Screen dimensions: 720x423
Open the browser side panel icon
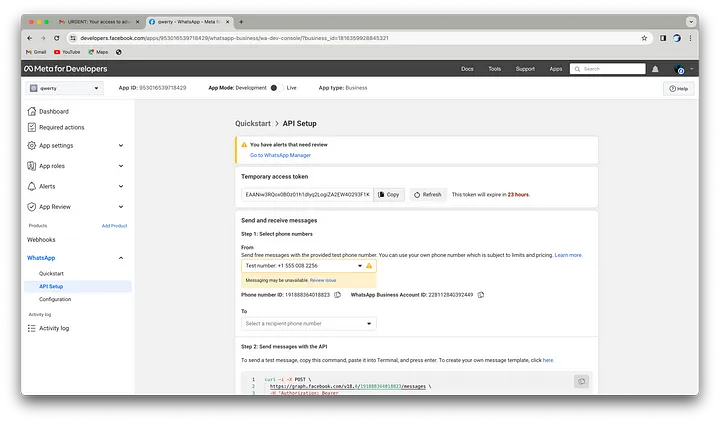click(x=663, y=38)
